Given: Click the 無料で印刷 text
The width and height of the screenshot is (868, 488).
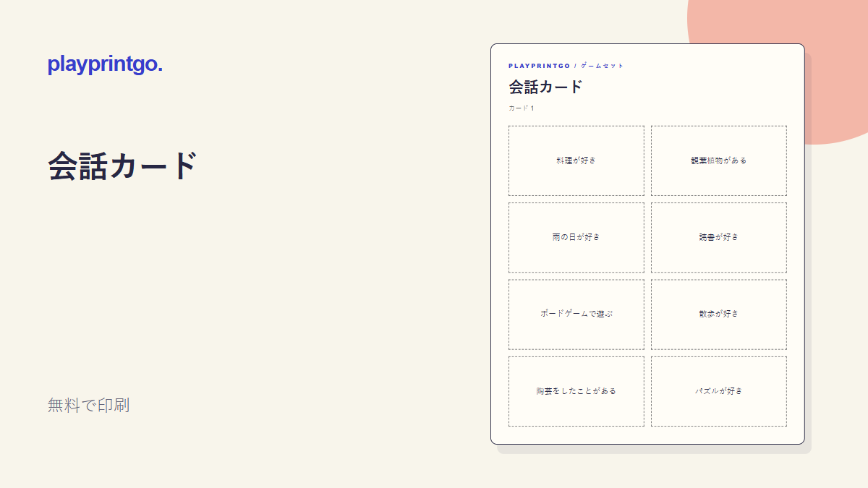Looking at the screenshot, I should pyautogui.click(x=88, y=406).
